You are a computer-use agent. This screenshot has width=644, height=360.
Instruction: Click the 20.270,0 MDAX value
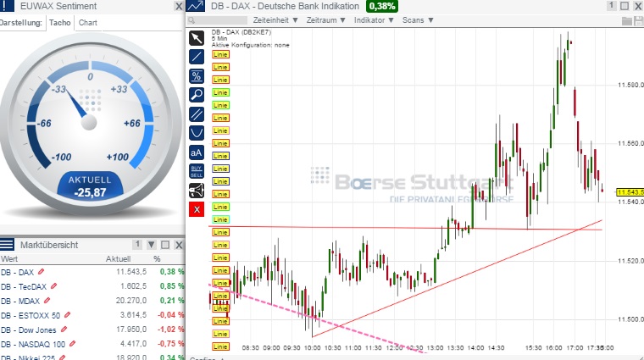point(131,301)
